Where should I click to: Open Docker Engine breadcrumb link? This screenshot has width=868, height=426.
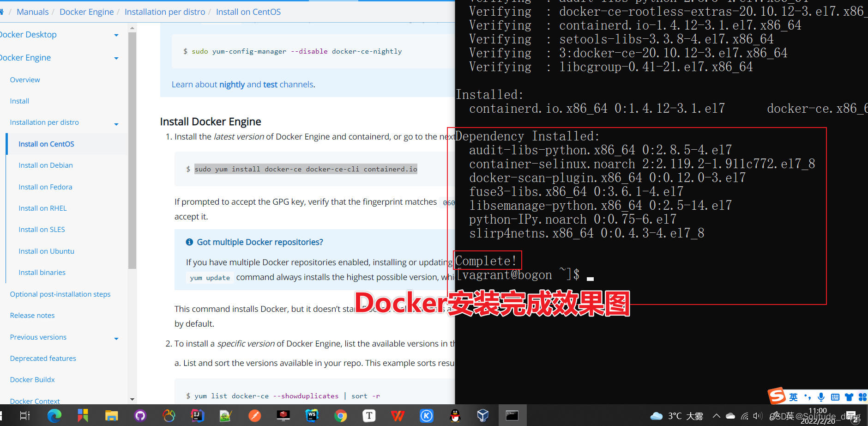click(x=86, y=12)
